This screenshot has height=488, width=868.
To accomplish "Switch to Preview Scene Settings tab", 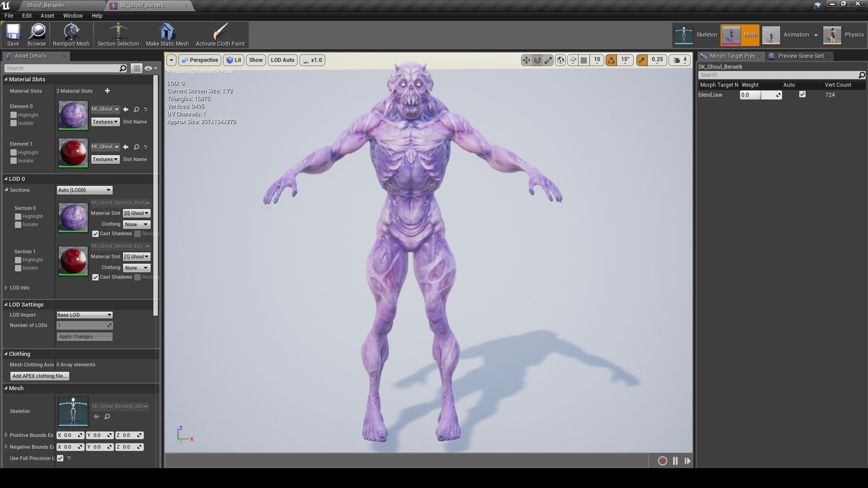I will (x=800, y=56).
